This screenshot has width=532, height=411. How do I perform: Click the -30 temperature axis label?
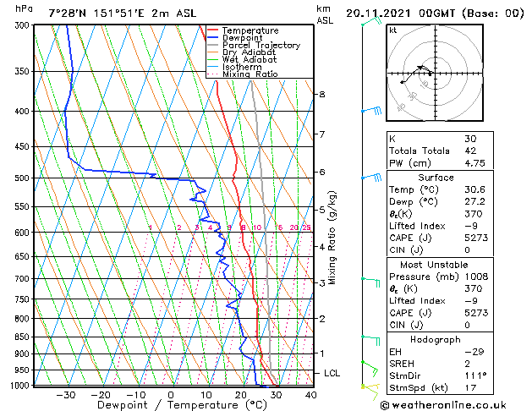pyautogui.click(x=65, y=395)
